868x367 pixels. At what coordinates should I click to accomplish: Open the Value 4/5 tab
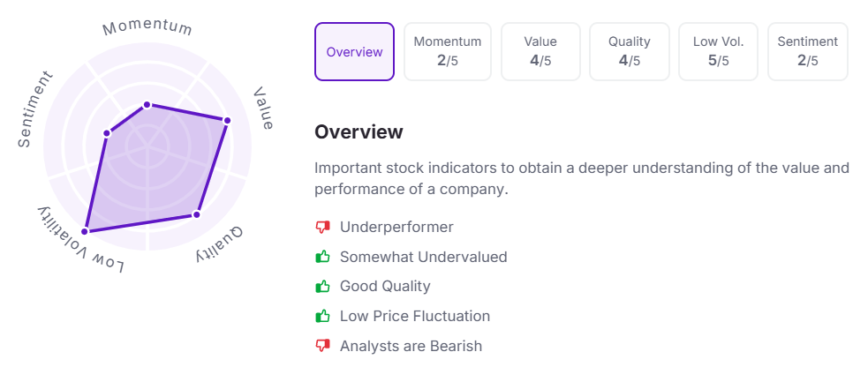pos(540,52)
